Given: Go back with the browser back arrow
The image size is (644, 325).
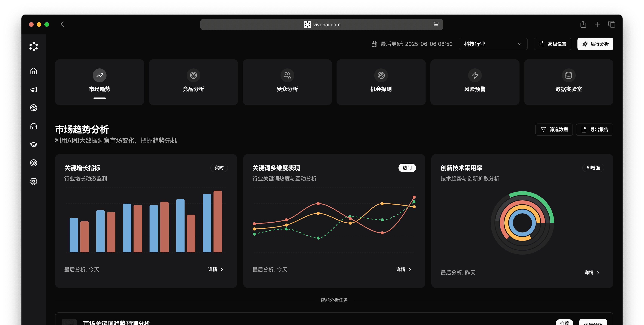Looking at the screenshot, I should pyautogui.click(x=62, y=24).
